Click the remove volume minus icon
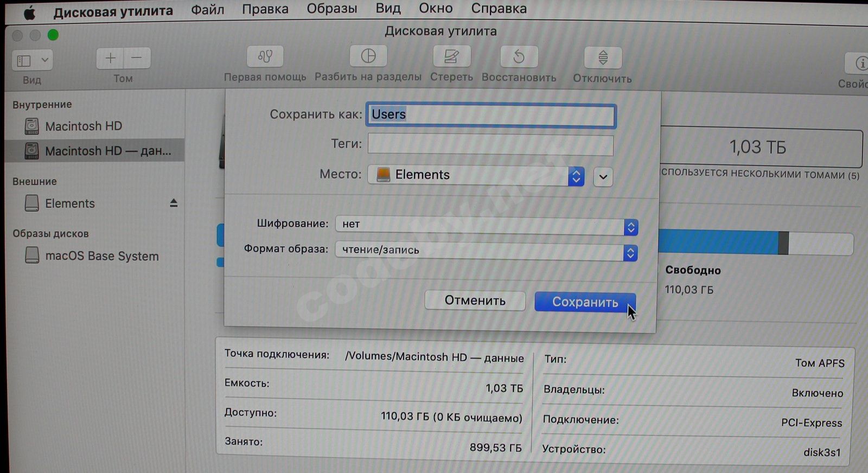The width and height of the screenshot is (868, 473). click(x=137, y=58)
